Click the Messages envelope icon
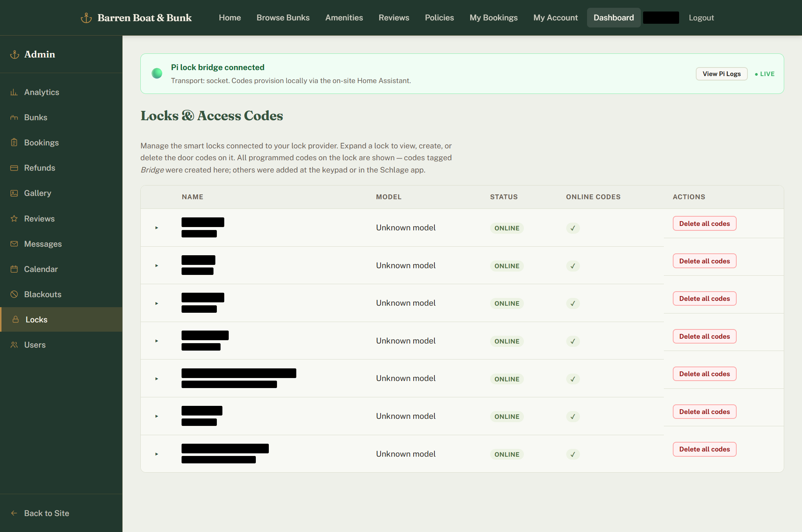 coord(14,244)
